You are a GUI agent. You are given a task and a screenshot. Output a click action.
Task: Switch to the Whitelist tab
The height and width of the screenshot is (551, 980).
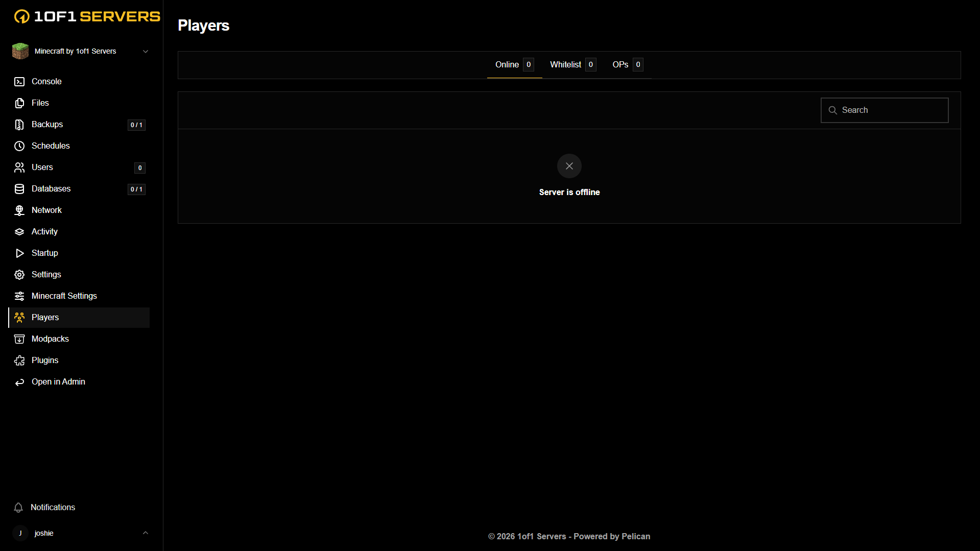coord(573,65)
